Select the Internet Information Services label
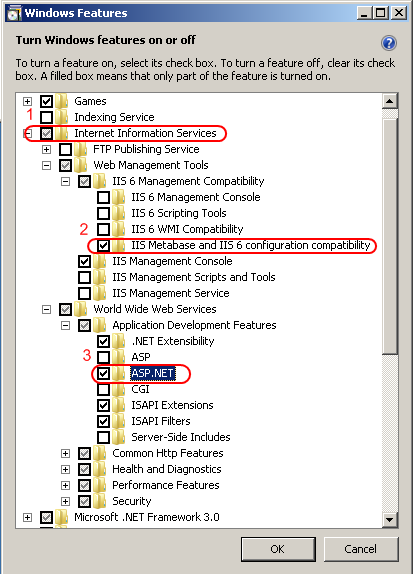 click(145, 133)
